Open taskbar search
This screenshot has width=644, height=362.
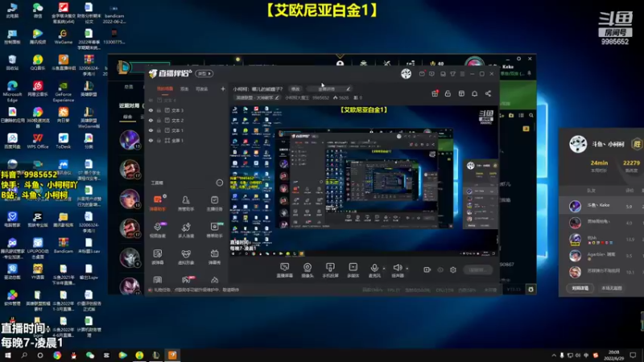point(24,355)
